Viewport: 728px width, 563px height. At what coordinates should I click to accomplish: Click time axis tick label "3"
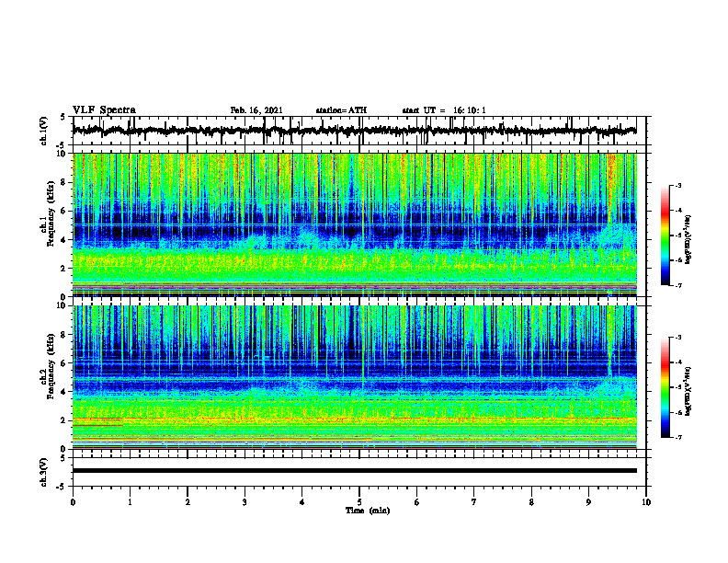pyautogui.click(x=245, y=502)
